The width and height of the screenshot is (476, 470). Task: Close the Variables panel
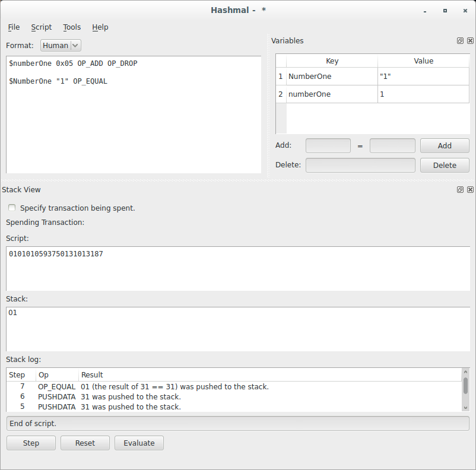(470, 40)
